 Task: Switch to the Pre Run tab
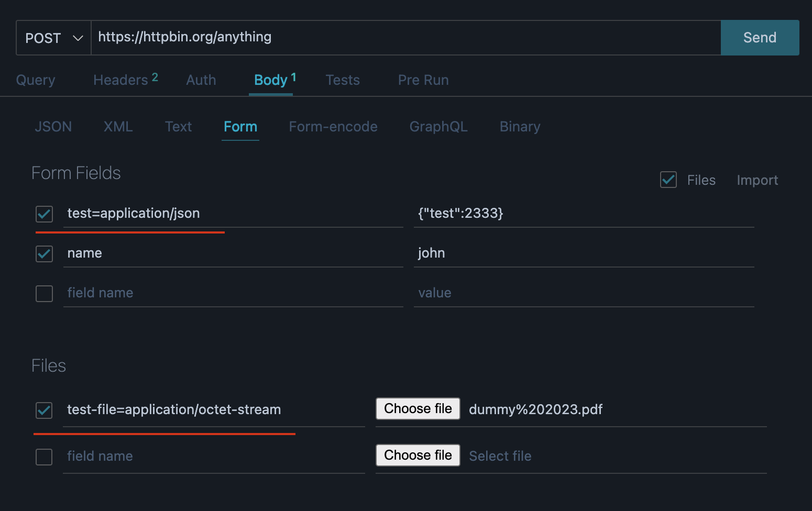coord(423,80)
